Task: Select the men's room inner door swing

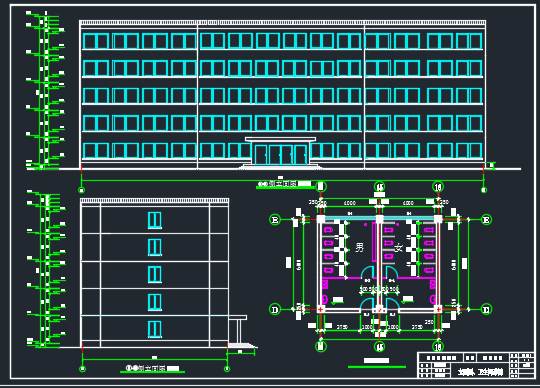Action: coord(367,272)
